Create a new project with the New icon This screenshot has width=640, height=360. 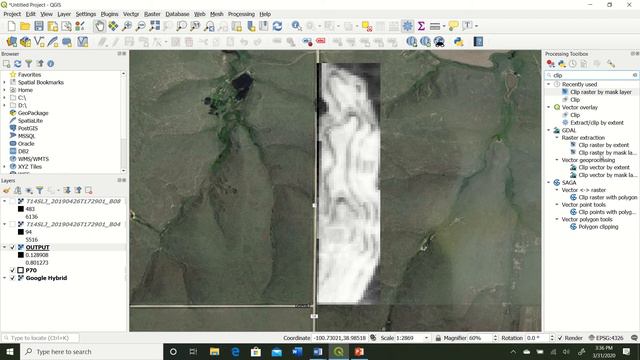11,26
